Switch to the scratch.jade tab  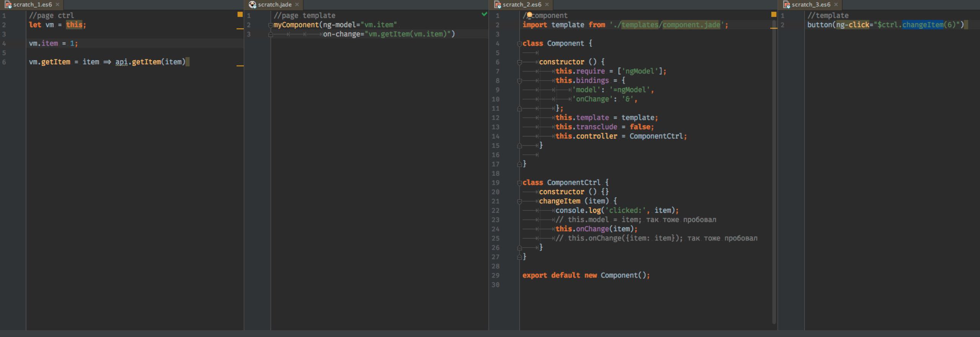274,5
